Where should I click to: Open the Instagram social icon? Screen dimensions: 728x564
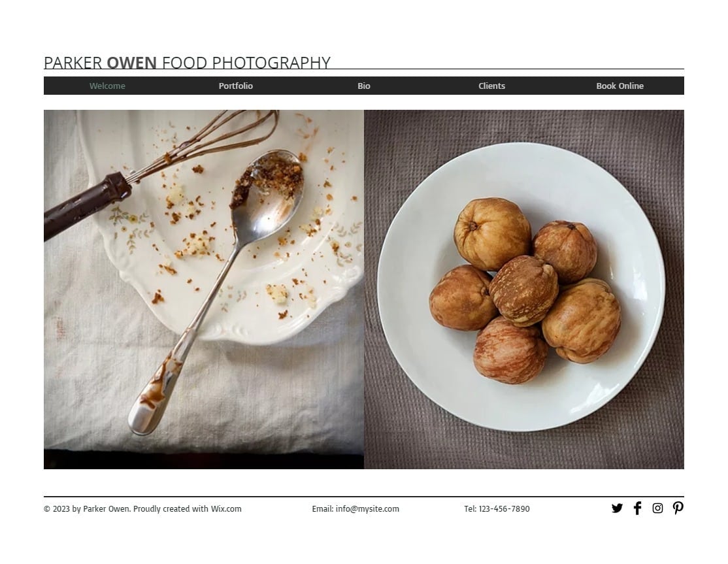point(657,508)
